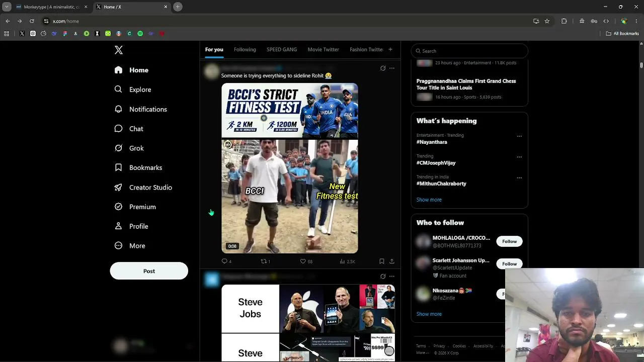The width and height of the screenshot is (644, 362).
Task: Open the Notifications bell in sidebar
Action: [x=140, y=109]
